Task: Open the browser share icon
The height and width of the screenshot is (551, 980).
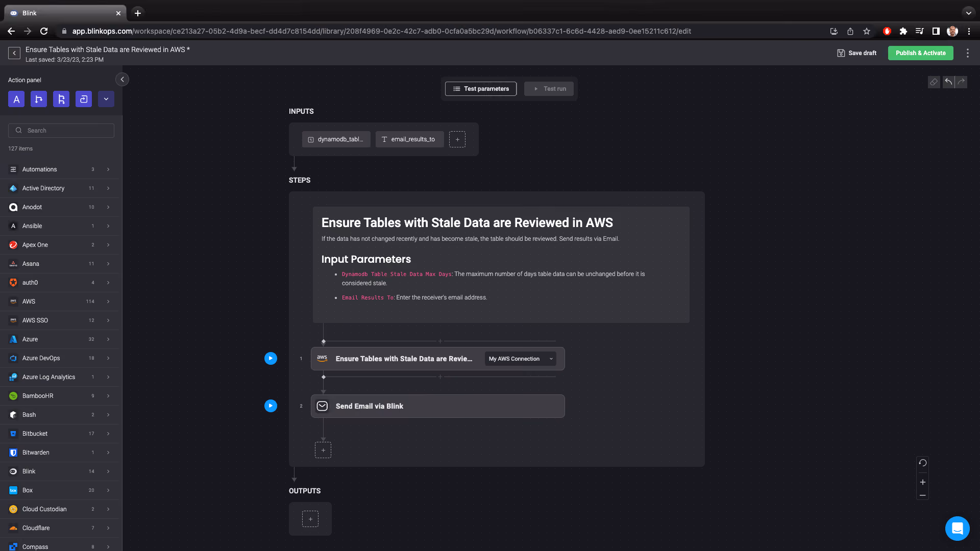Action: (850, 31)
